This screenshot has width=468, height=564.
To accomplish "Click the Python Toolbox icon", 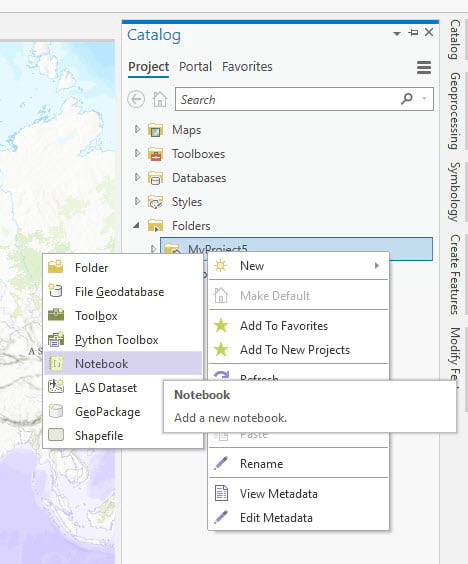I will point(56,340).
